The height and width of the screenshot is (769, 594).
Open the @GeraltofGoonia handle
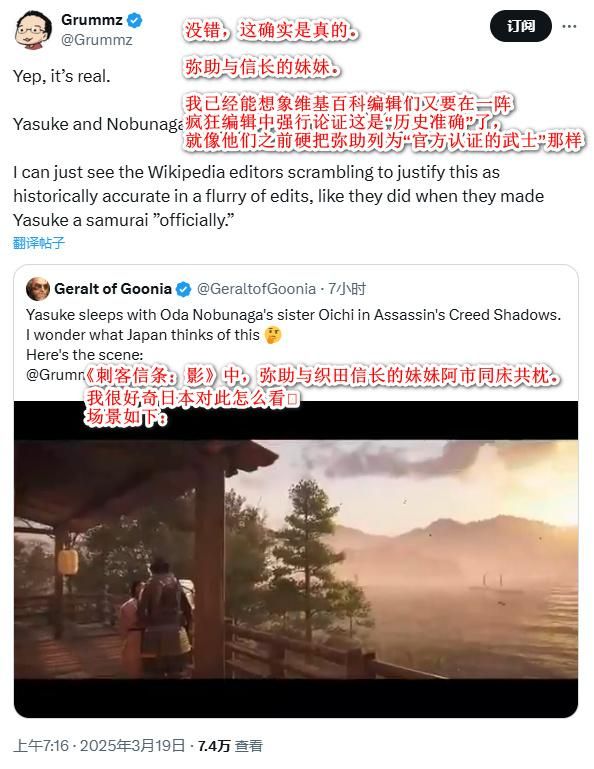[x=256, y=289]
